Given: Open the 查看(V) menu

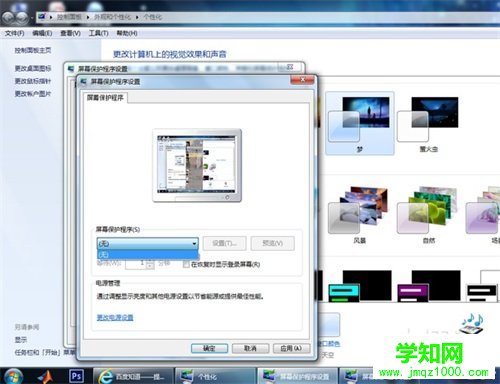Looking at the screenshot, I should pyautogui.click(x=70, y=33).
